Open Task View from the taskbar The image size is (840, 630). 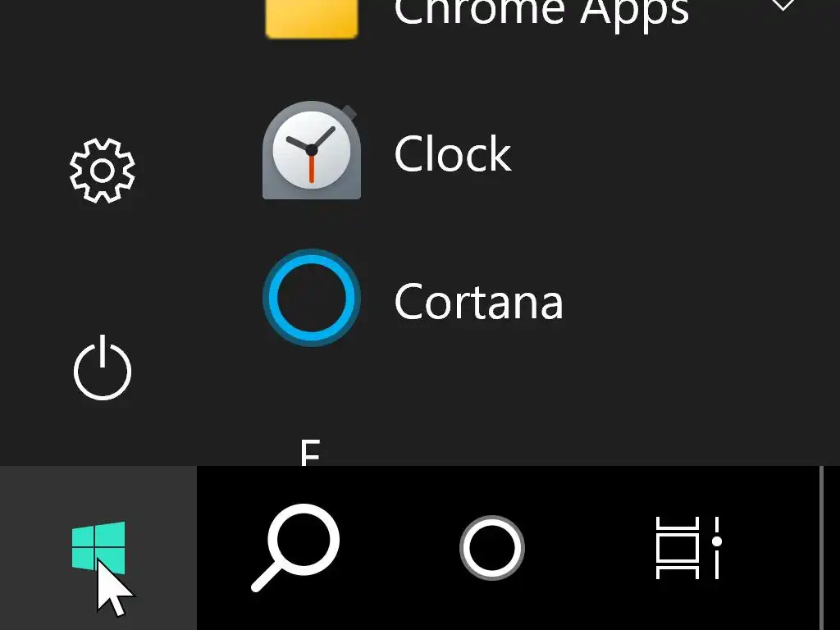point(687,548)
